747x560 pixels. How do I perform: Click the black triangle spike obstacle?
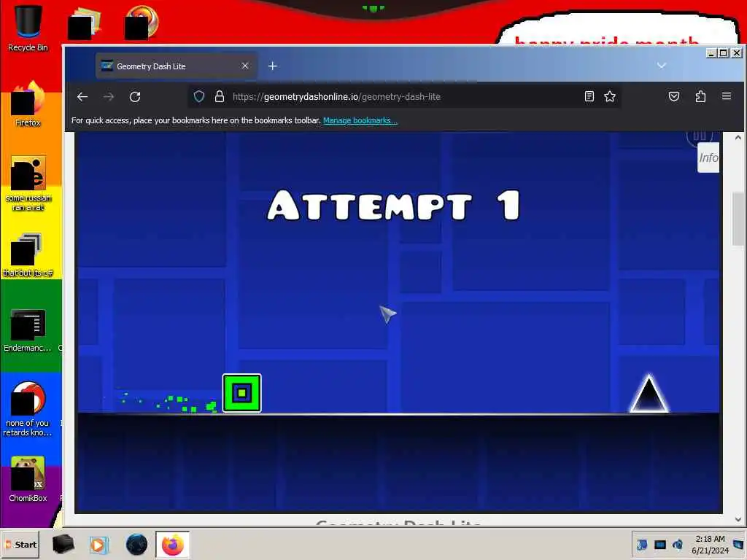649,394
